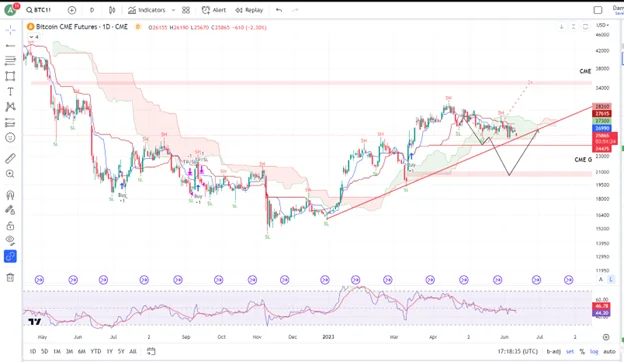Image resolution: width=624 pixels, height=362 pixels.
Task: Redo the chart action
Action: (x=295, y=10)
